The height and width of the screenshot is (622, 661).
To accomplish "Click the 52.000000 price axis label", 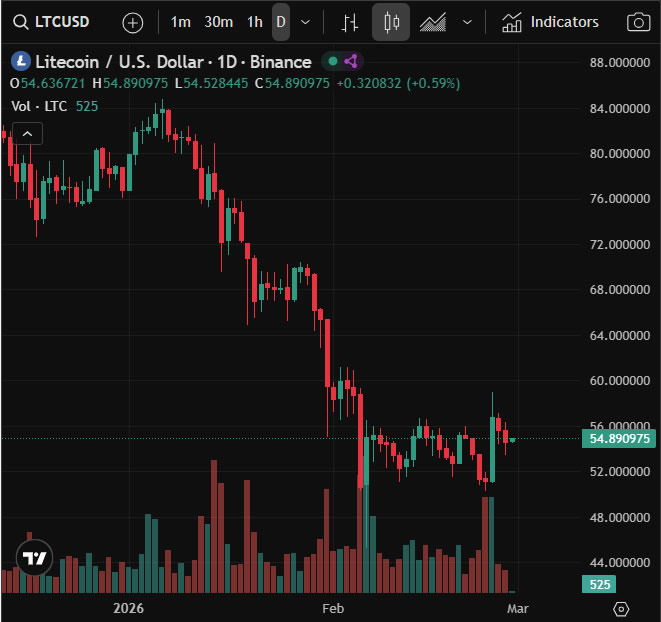I will (x=620, y=471).
